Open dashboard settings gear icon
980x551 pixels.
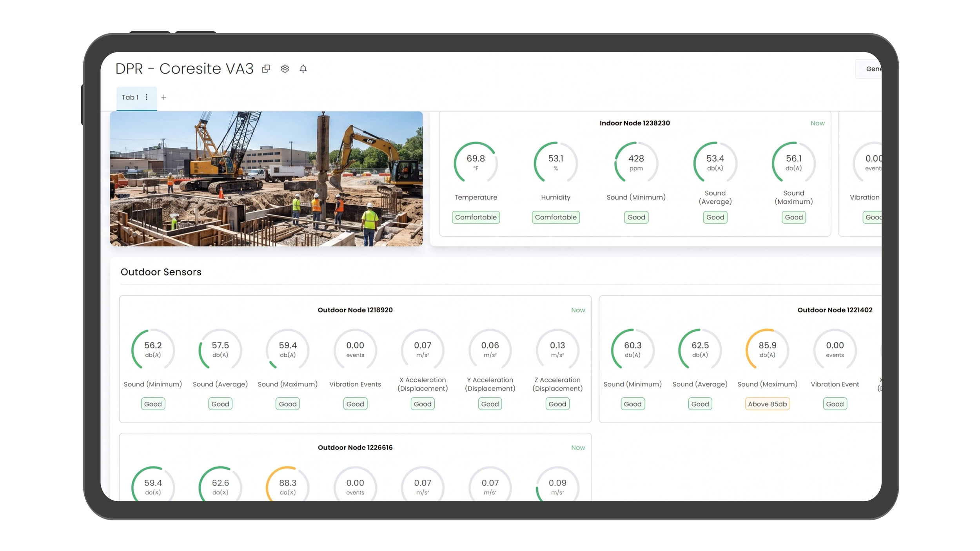285,69
